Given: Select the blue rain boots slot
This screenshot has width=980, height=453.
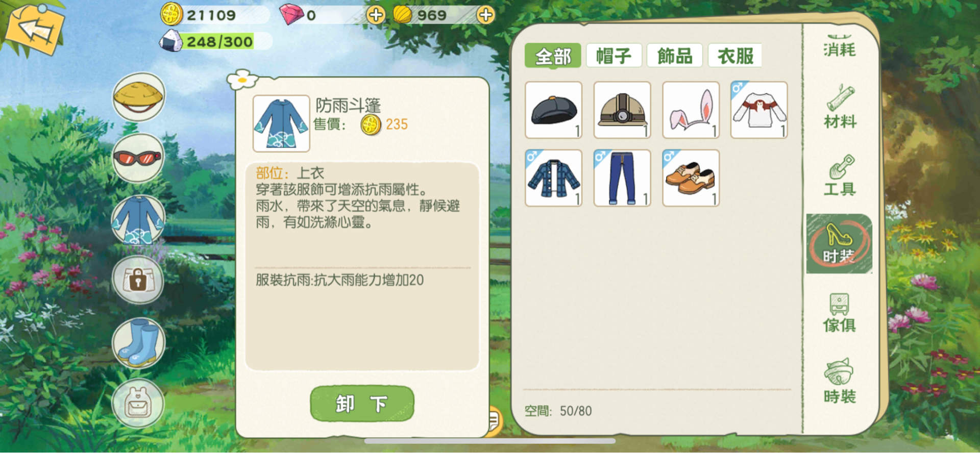Looking at the screenshot, I should (138, 342).
